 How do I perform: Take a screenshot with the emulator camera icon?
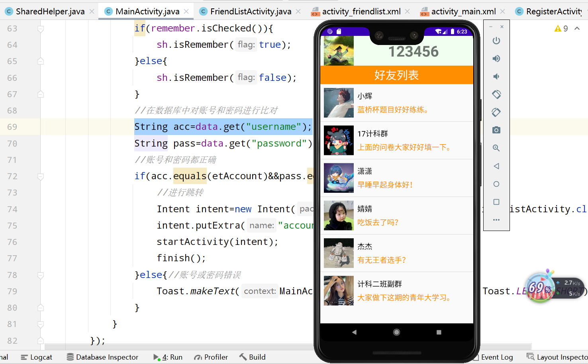[496, 130]
